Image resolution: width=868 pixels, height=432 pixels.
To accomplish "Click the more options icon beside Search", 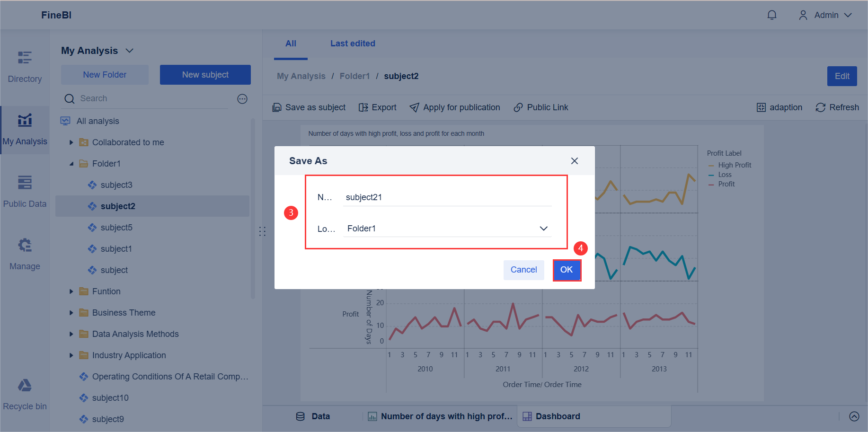I will click(242, 99).
